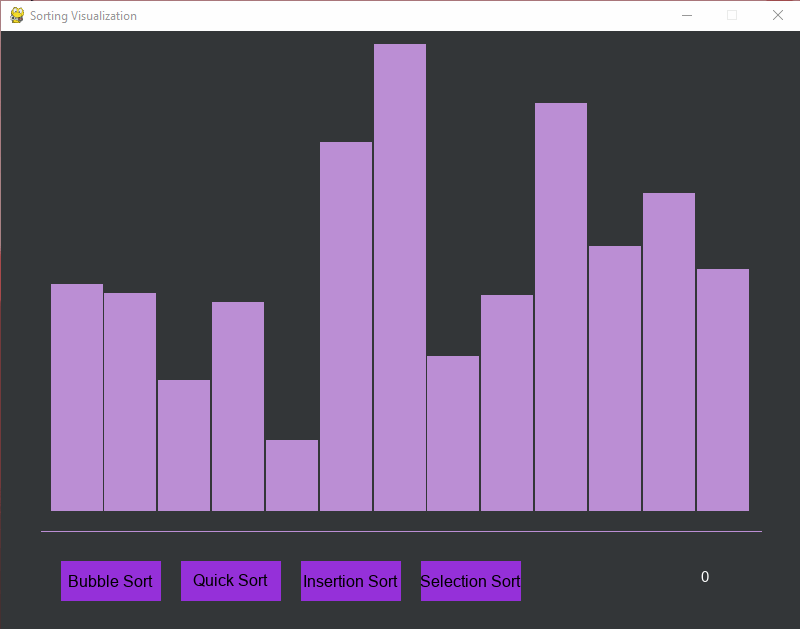Select the third bar from the left
Image resolution: width=800 pixels, height=629 pixels.
(x=184, y=445)
